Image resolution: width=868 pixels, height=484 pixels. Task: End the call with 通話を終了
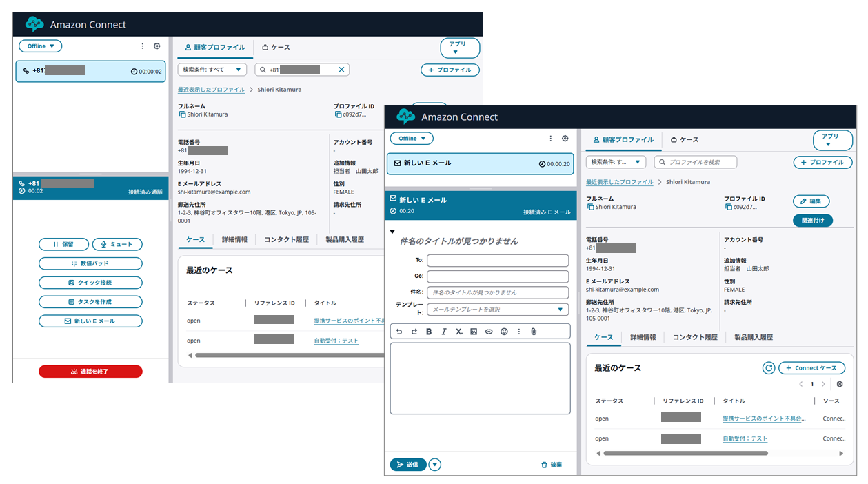click(90, 372)
